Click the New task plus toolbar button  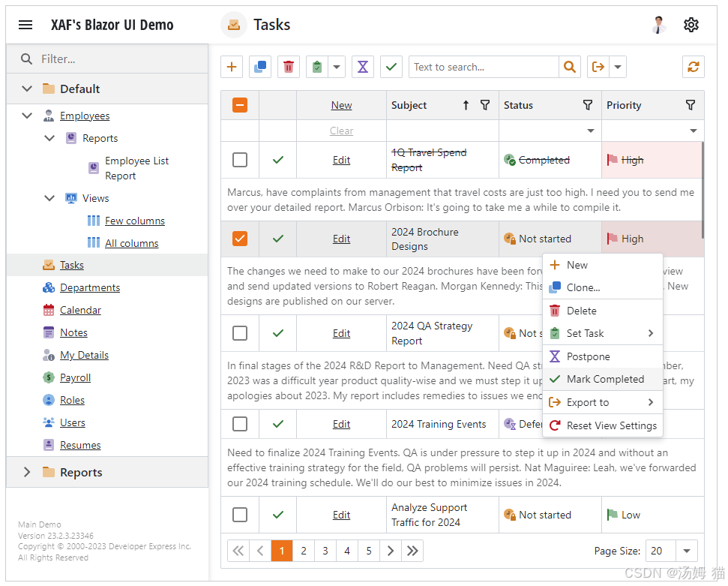click(232, 67)
